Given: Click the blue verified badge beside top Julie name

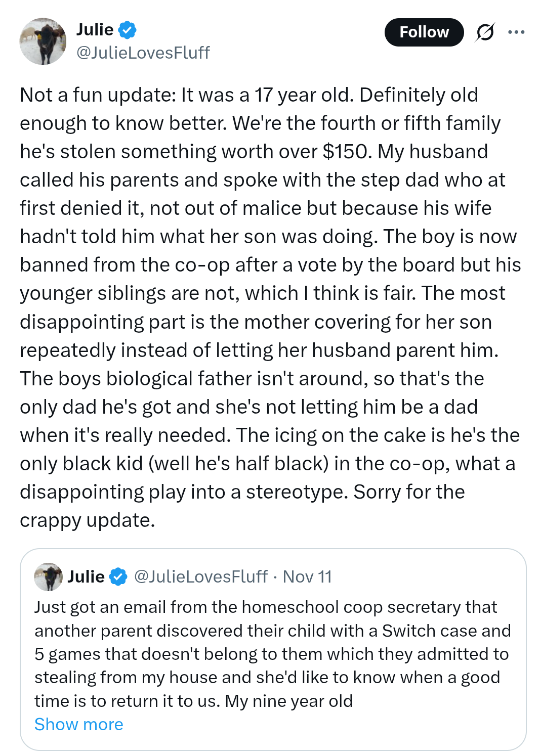Looking at the screenshot, I should (127, 30).
